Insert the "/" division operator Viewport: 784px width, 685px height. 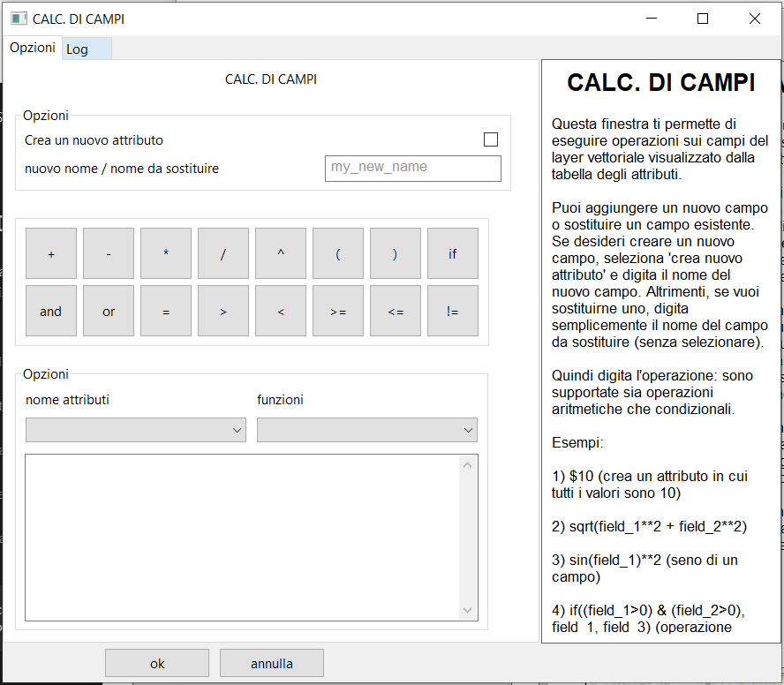(x=222, y=253)
